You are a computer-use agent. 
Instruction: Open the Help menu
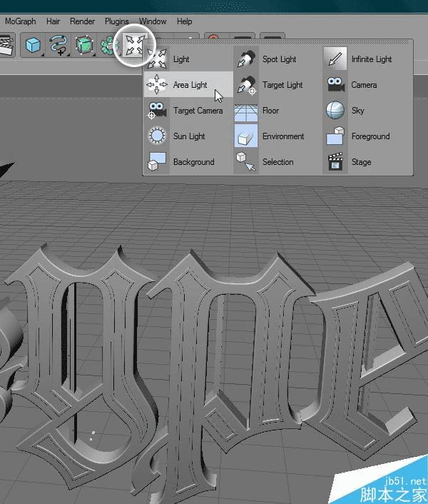point(184,21)
